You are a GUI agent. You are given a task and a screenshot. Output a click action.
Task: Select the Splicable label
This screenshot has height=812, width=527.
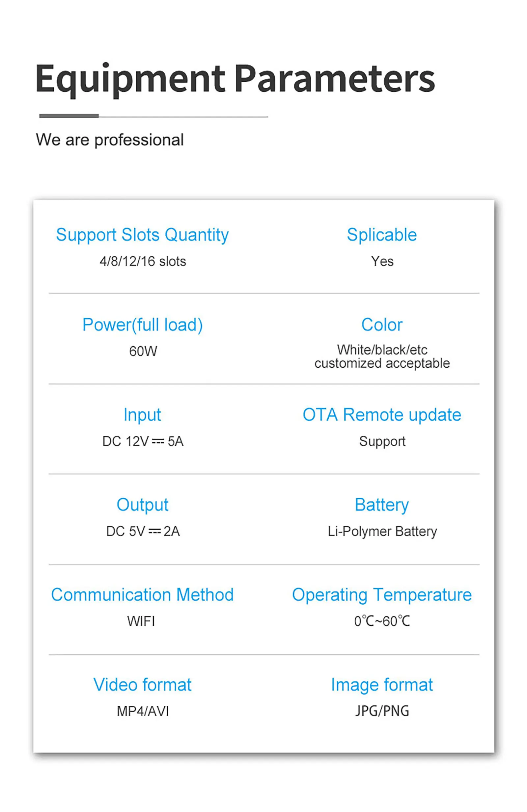point(382,235)
